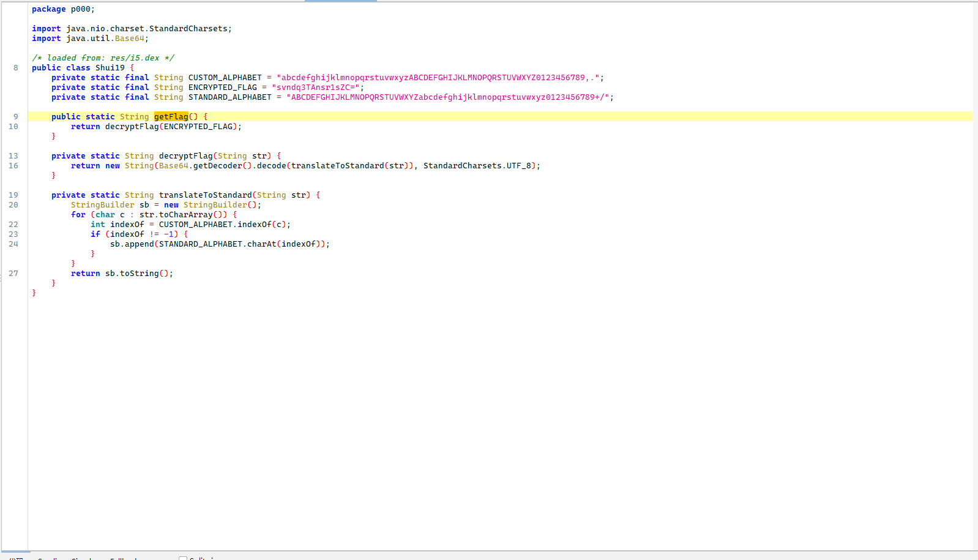Click Base64 in the getDecoder expression
This screenshot has height=560, width=978.
(174, 165)
